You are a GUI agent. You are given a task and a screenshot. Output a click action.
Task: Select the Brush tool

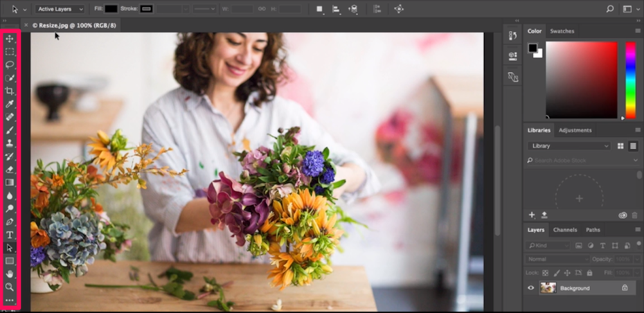click(x=10, y=130)
